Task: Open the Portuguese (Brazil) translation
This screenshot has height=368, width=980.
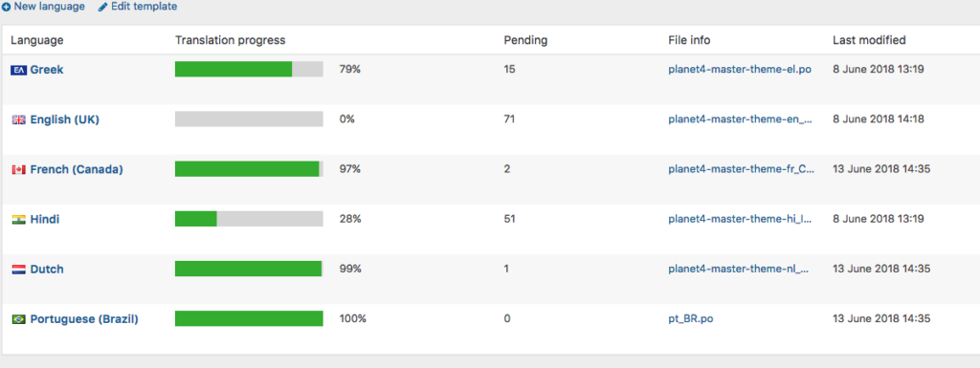Action: [84, 319]
